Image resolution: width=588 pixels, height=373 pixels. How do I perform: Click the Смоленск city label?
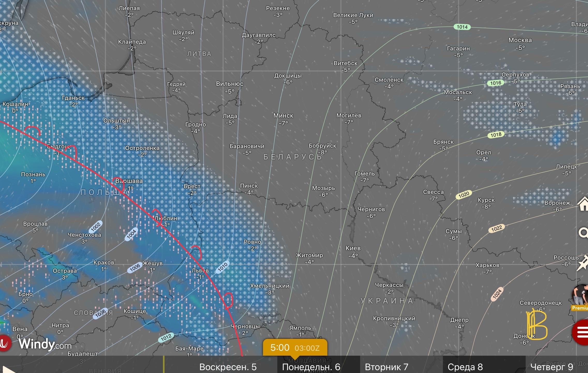coord(389,80)
